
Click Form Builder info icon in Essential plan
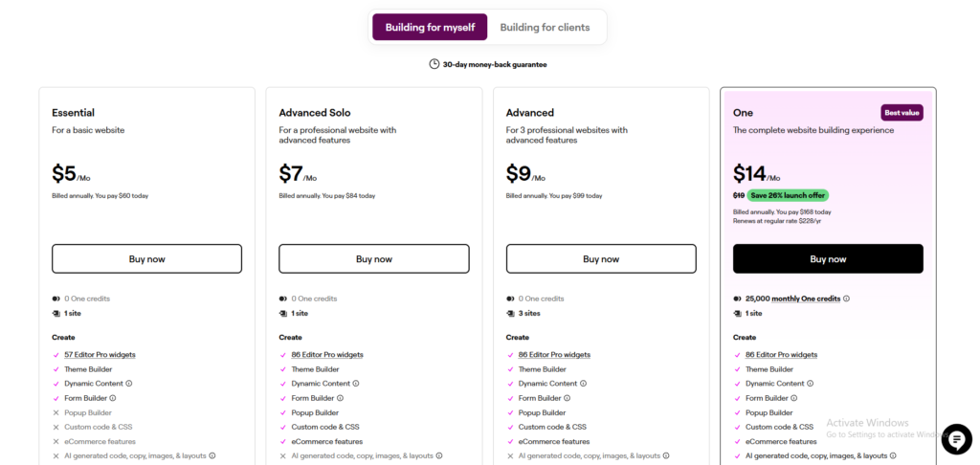[x=113, y=398]
